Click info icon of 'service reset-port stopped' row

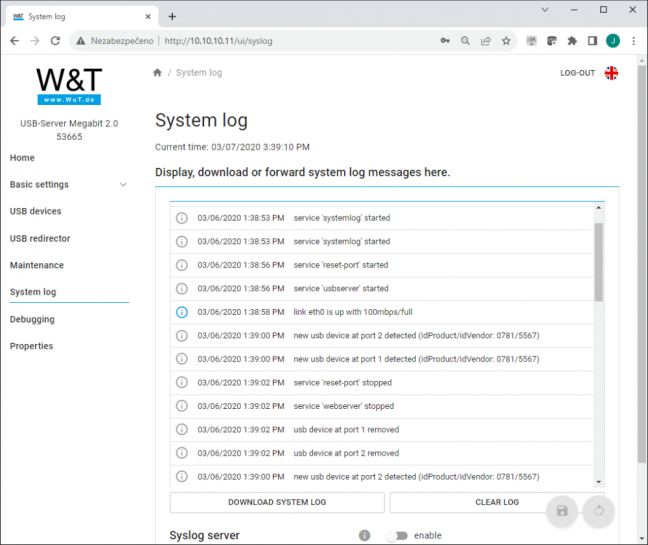click(x=182, y=383)
